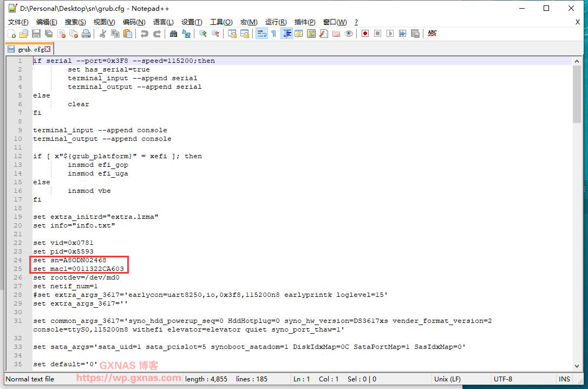Open the 插件(P) menu
Image resolution: width=588 pixels, height=389 pixels.
304,22
